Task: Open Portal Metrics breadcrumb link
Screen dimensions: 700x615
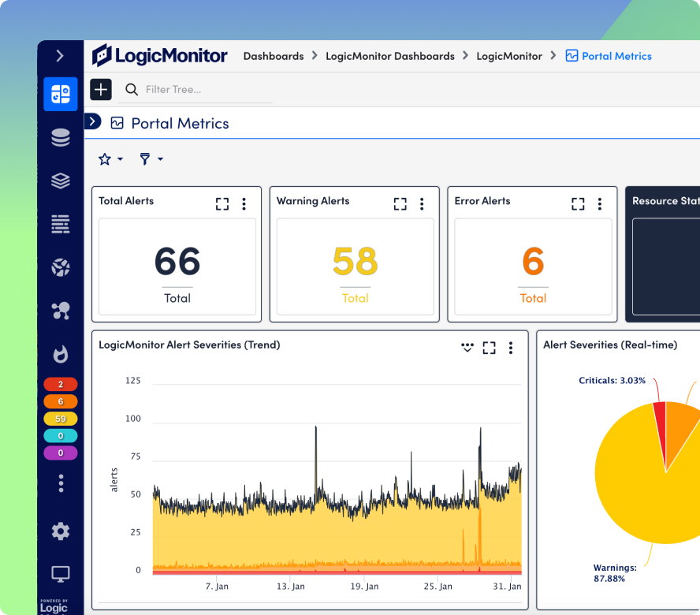Action: (609, 56)
